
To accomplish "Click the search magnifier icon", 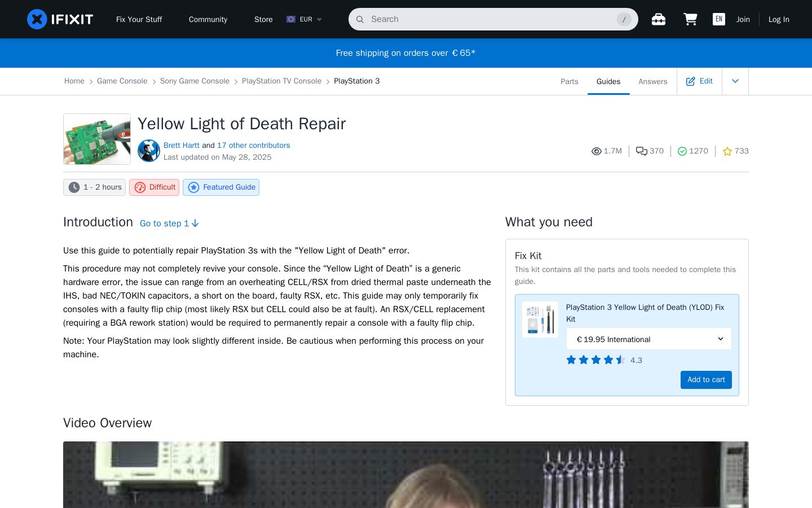I will 360,19.
